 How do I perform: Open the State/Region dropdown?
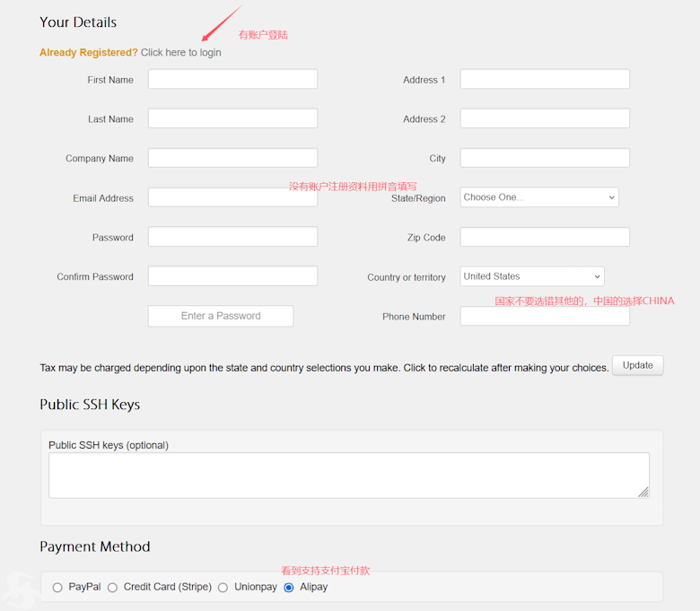click(539, 197)
